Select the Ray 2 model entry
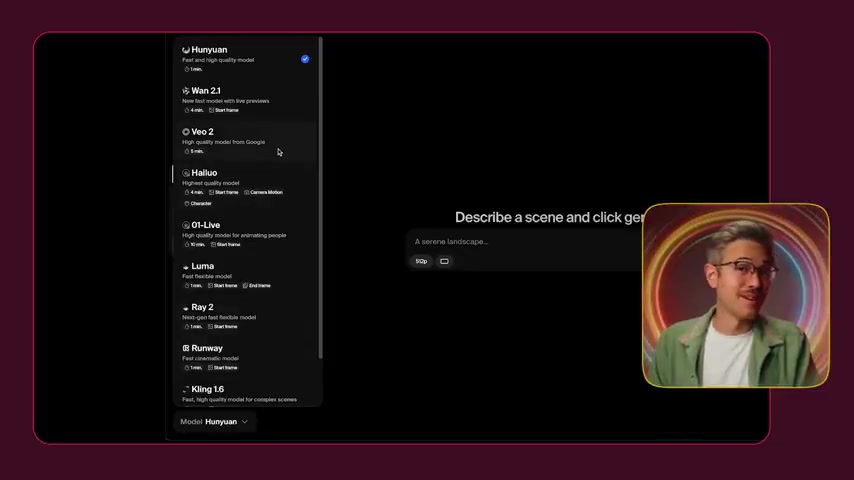Screen dimensions: 854x480 tap(246, 317)
